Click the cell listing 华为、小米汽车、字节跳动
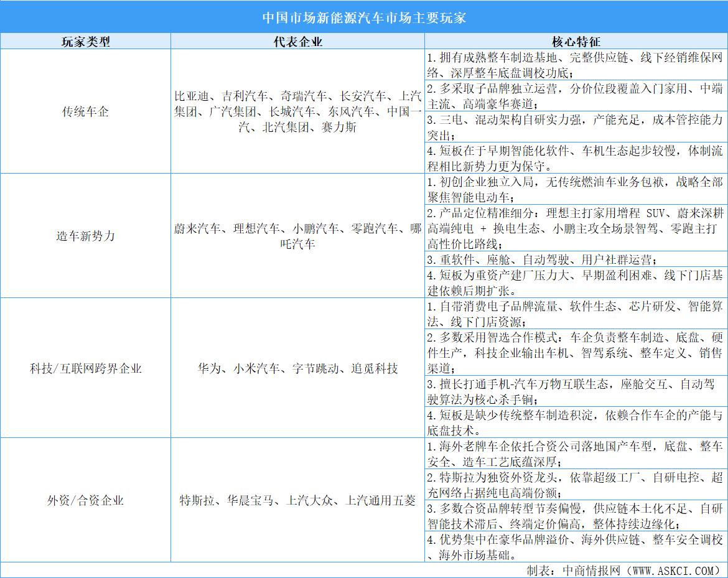Image resolution: width=728 pixels, height=578 pixels. (297, 368)
